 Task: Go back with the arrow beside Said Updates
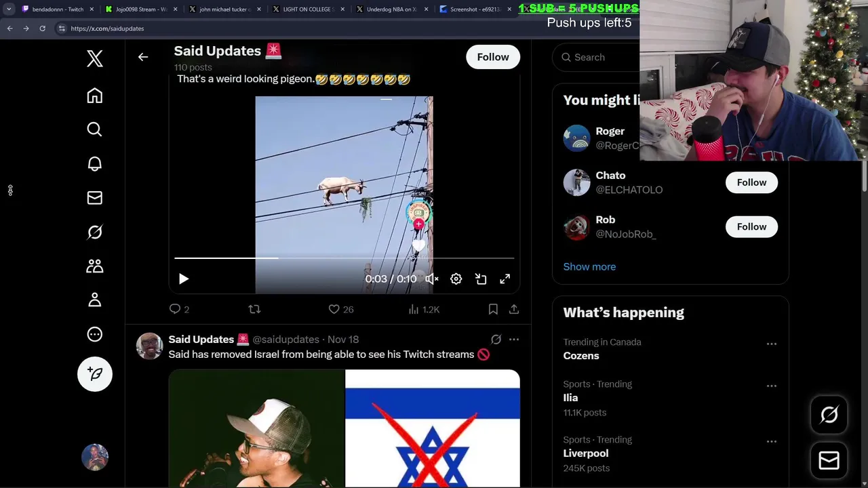pyautogui.click(x=143, y=57)
